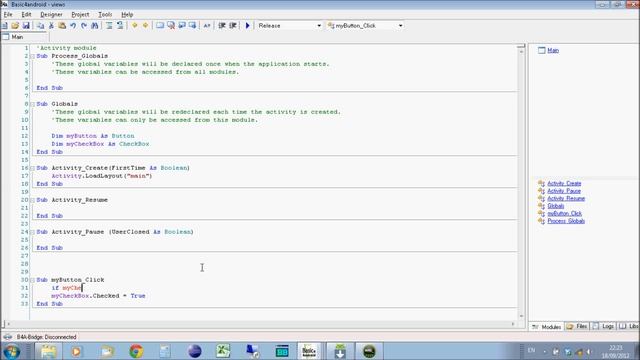
Task: Switch to the Modules panel tab
Action: point(547,327)
